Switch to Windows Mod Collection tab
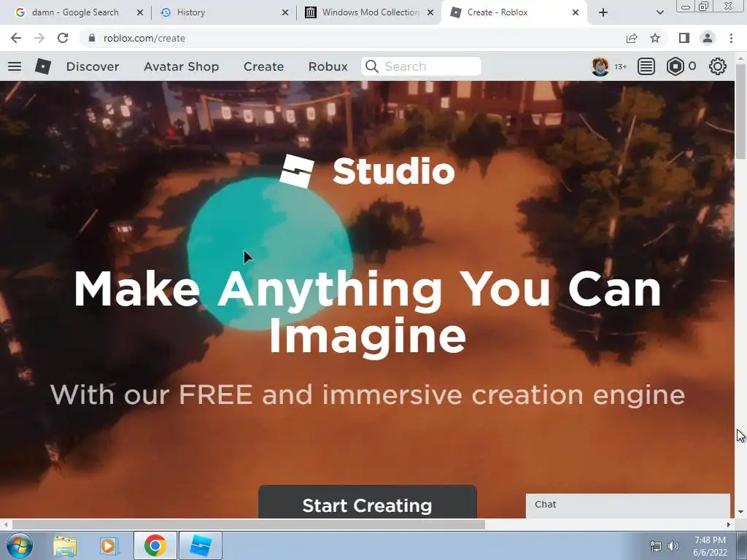This screenshot has height=560, width=747. (370, 12)
